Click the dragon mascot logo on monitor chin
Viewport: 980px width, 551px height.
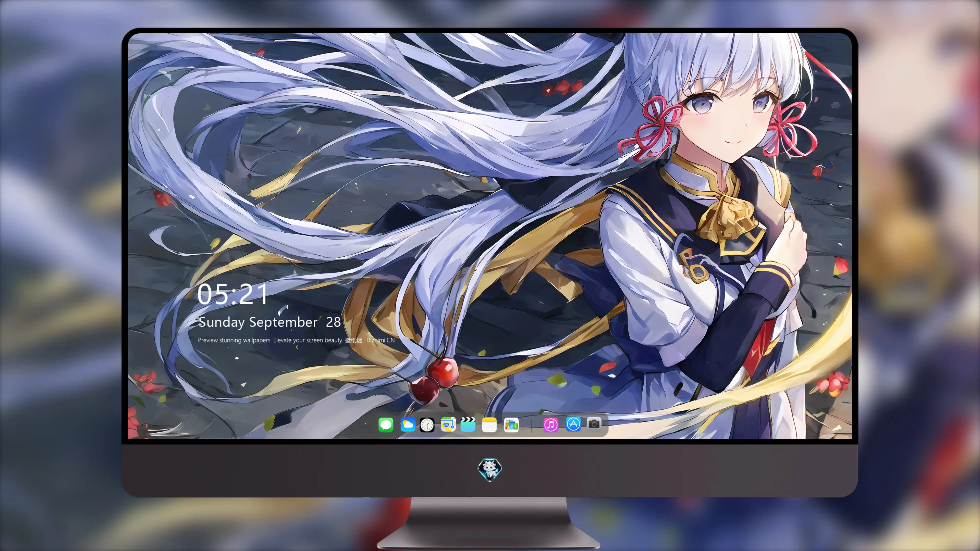point(490,469)
